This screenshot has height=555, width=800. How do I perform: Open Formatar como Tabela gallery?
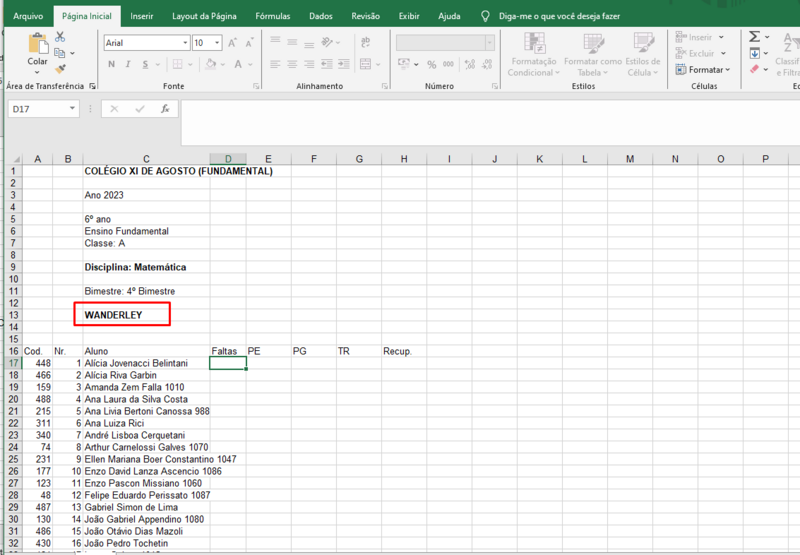coord(592,55)
